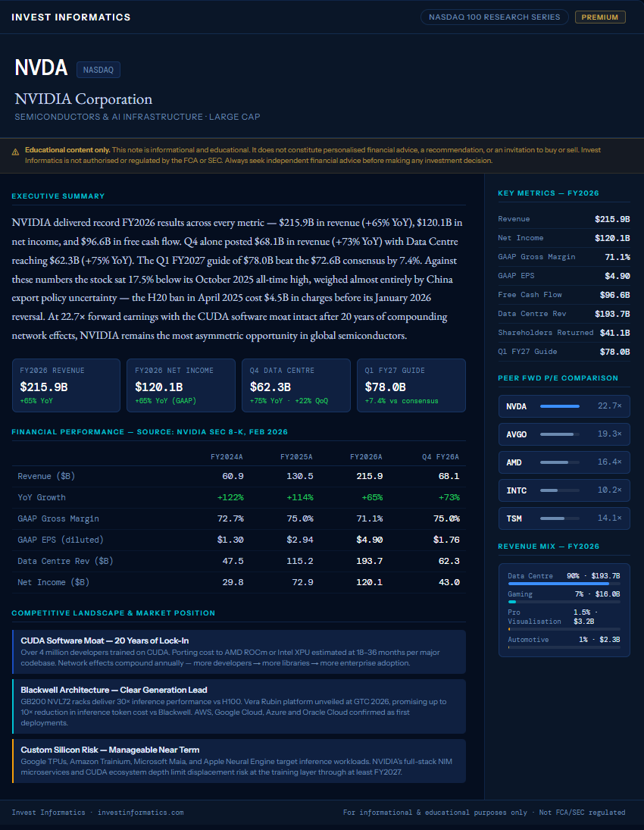Click the Pro Visualisation mix label
Viewport: 644px width, 830px height.
click(534, 617)
